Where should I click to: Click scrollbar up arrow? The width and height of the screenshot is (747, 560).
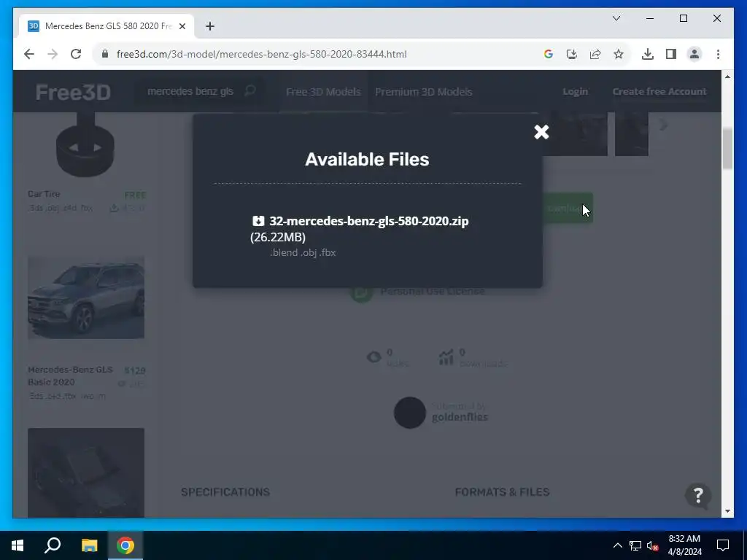(727, 76)
